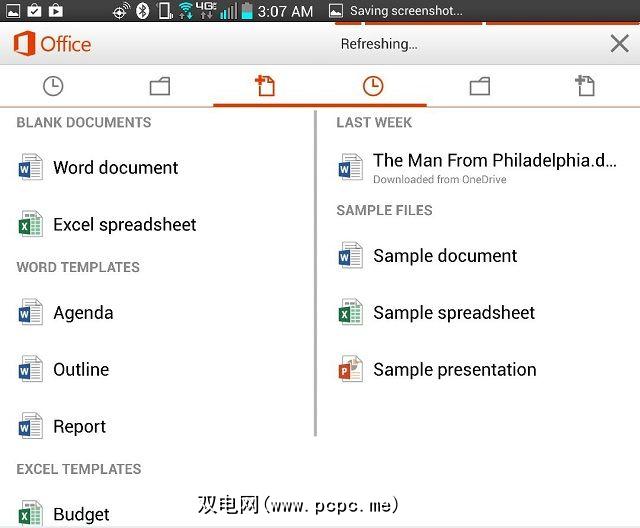
Task: Select the orange clock Recent tab
Action: [373, 86]
